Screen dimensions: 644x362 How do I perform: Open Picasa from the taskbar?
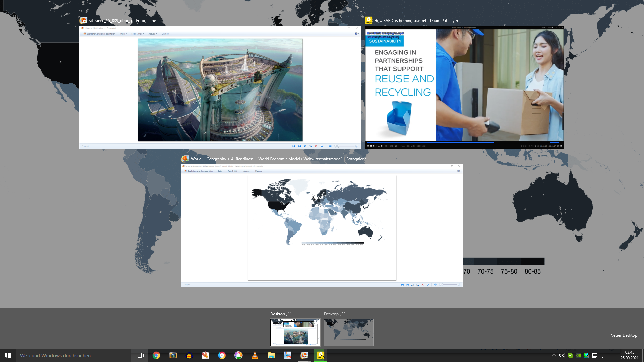tap(238, 355)
